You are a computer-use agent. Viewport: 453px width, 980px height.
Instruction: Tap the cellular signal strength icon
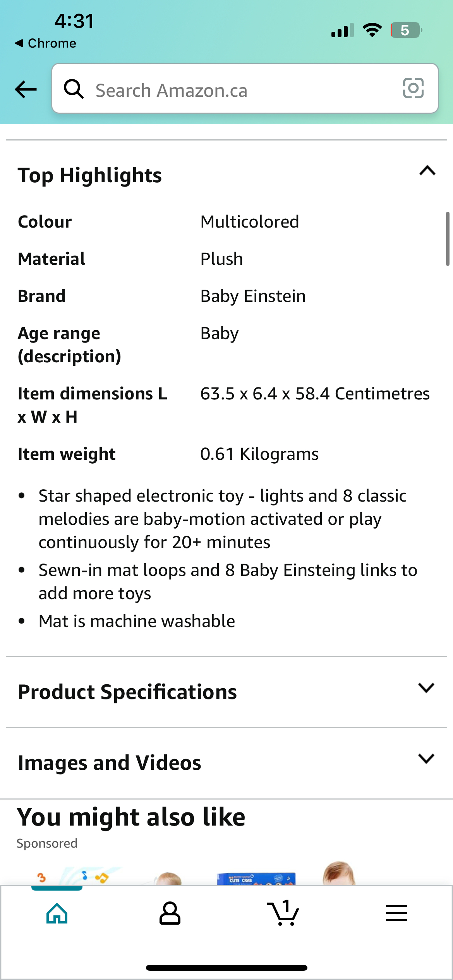point(342,31)
